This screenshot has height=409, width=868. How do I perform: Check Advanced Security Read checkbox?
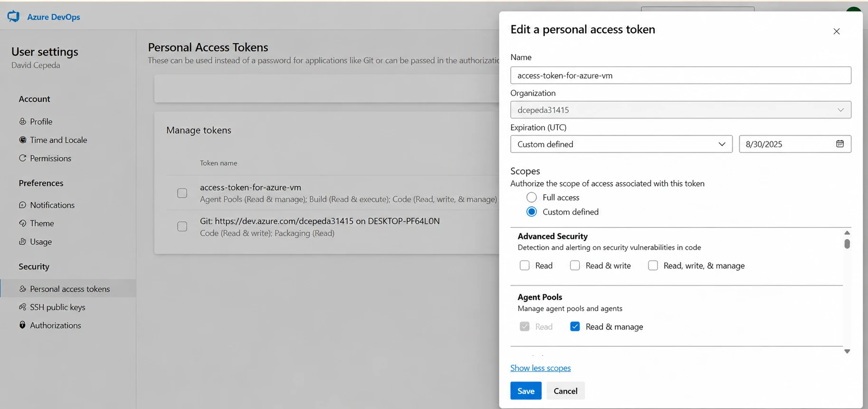pyautogui.click(x=525, y=266)
